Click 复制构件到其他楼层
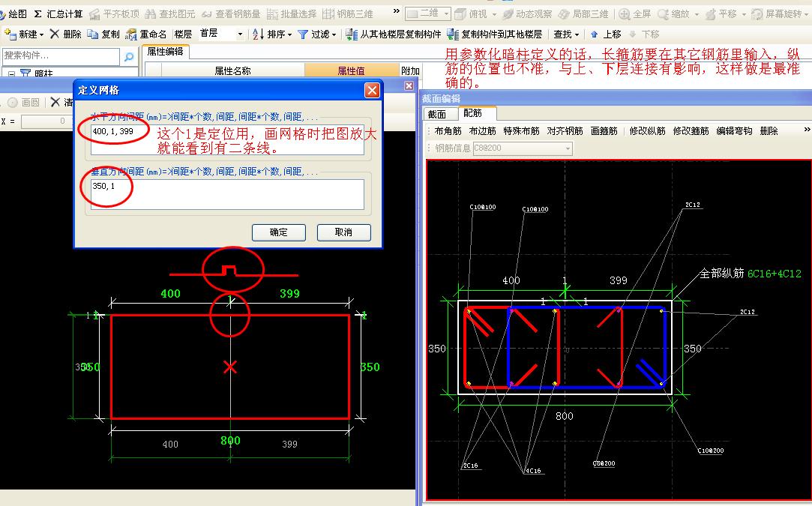The width and height of the screenshot is (812, 506). tap(495, 34)
